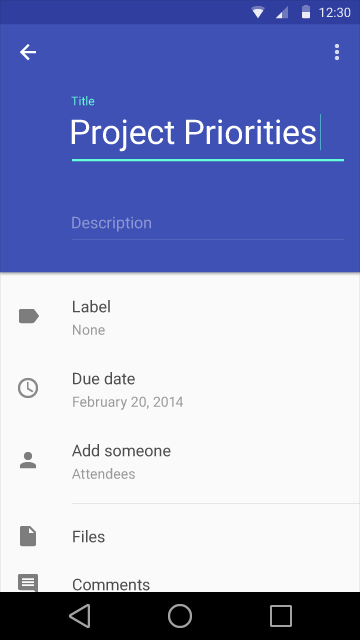Tap the Wi-Fi status icon
Screen dimensions: 360x640
click(x=258, y=12)
